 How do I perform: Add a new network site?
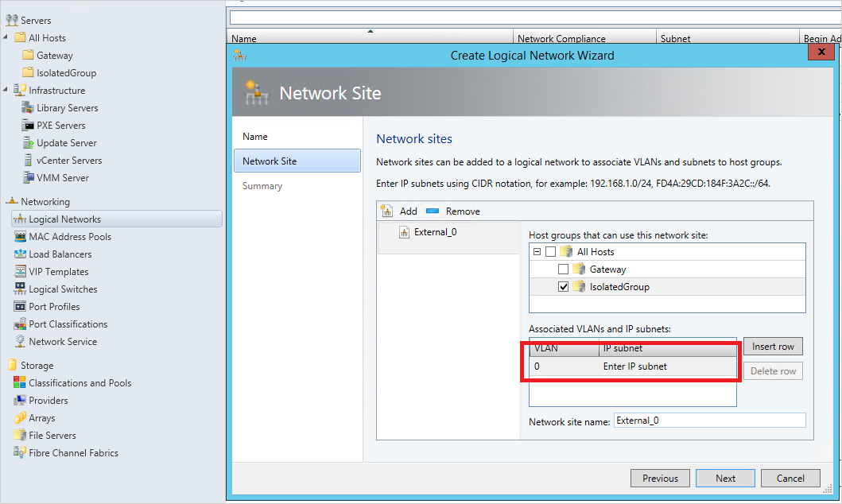(399, 211)
